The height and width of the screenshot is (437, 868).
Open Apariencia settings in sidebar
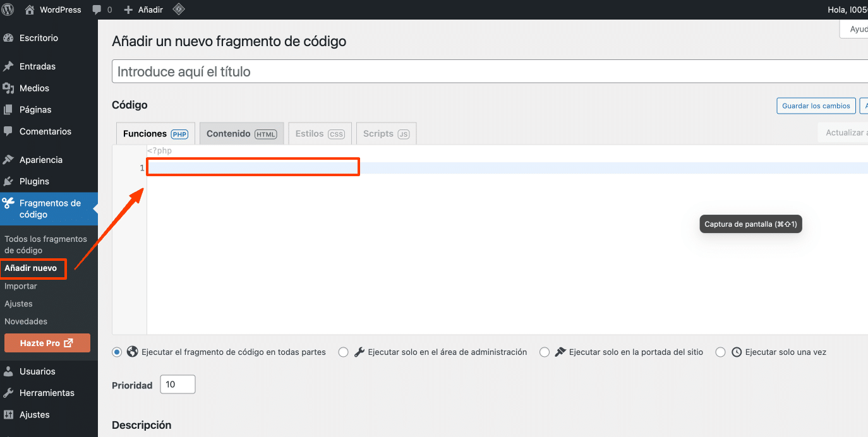[41, 160]
